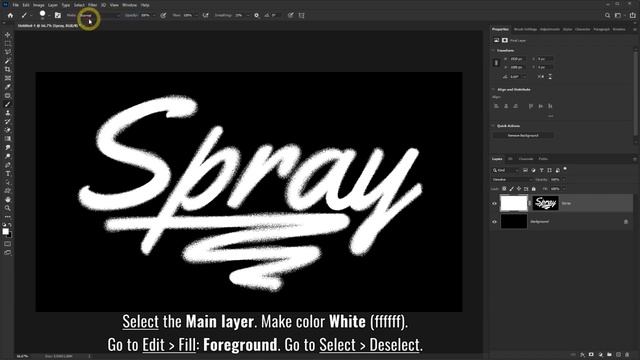Toggle lock all padlock icon
The width and height of the screenshot is (640, 360).
tap(533, 189)
